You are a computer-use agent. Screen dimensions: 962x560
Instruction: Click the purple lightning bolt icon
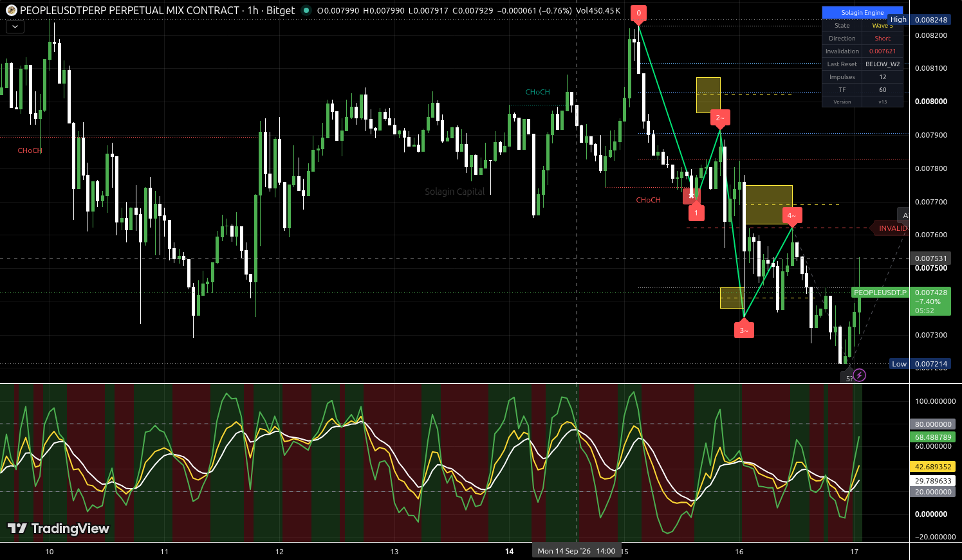pos(860,375)
